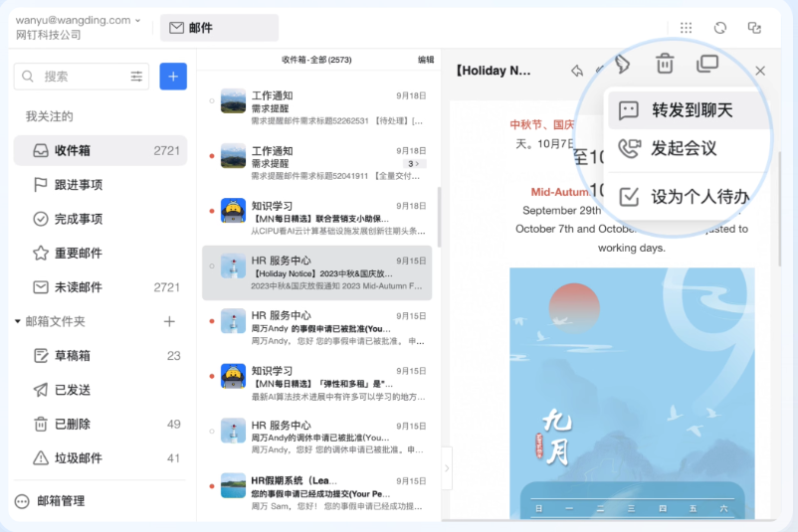The image size is (798, 532).
Task: Reply using the reply arrow icon
Action: (x=577, y=71)
